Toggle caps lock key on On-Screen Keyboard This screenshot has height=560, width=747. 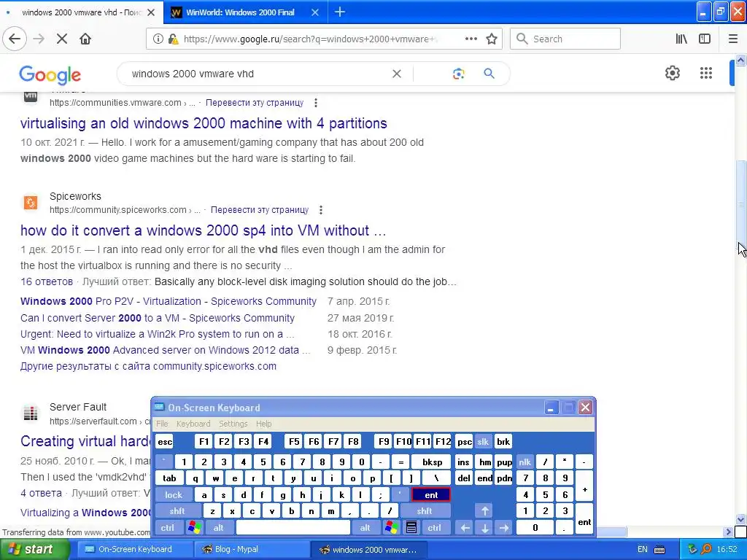pos(174,495)
